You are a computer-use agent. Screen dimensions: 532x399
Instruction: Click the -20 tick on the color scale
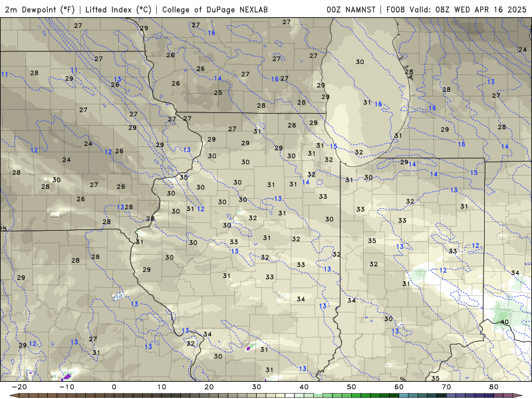coord(19,387)
